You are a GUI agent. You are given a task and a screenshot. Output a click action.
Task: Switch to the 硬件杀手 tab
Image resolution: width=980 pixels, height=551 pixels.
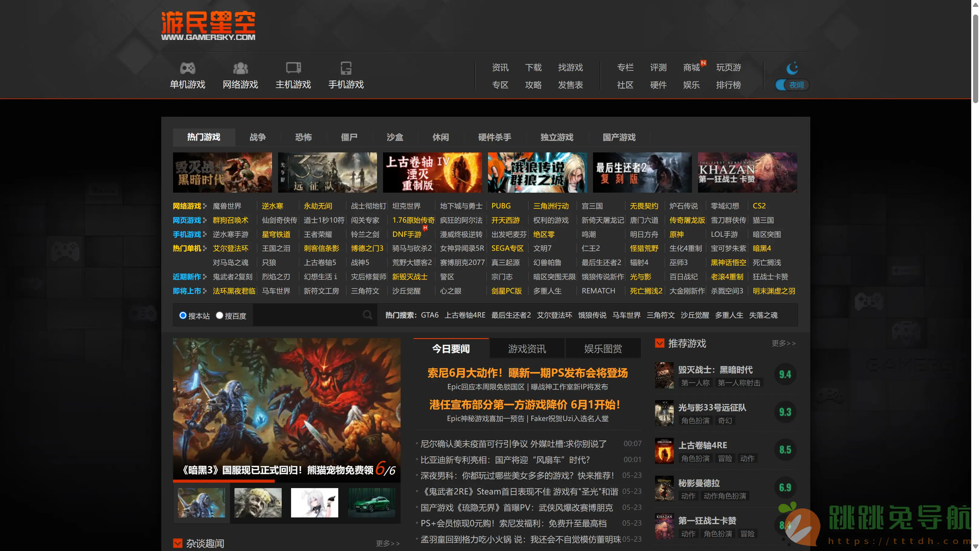495,137
